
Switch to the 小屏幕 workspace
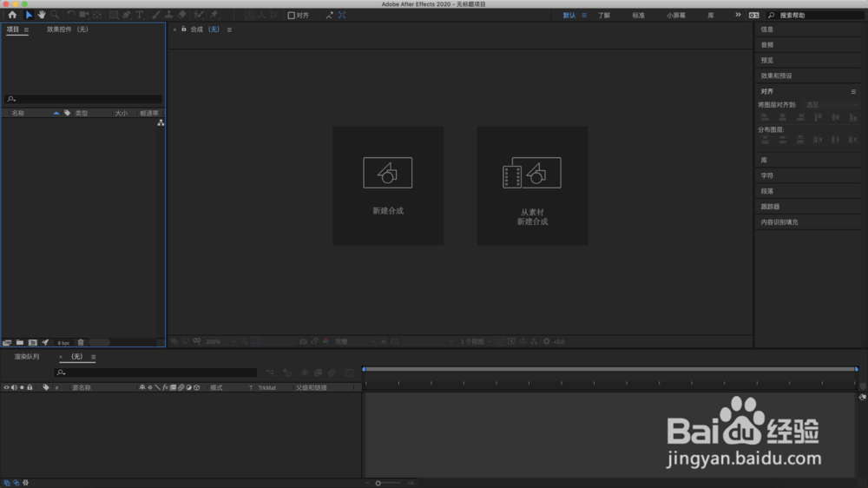click(676, 16)
